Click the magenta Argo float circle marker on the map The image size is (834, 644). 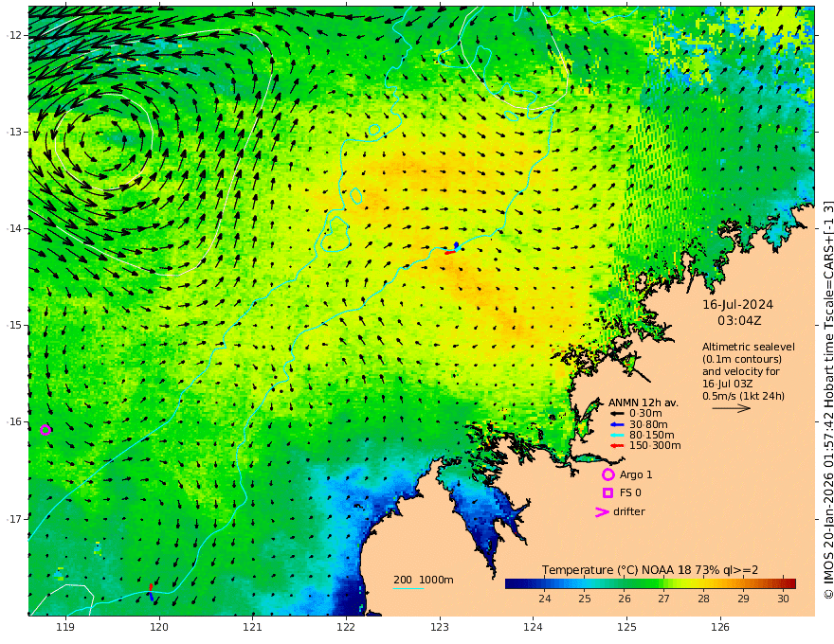[x=45, y=430]
